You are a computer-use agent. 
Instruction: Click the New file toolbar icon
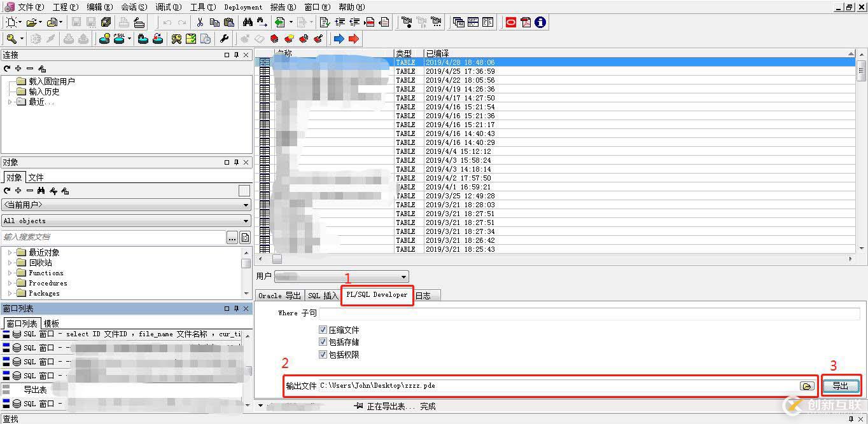tap(11, 22)
